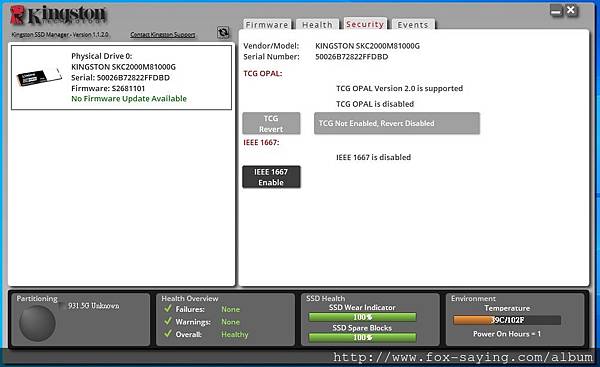The image size is (600, 367).
Task: Click the IEEE 1667 Enable button
Action: tap(271, 177)
